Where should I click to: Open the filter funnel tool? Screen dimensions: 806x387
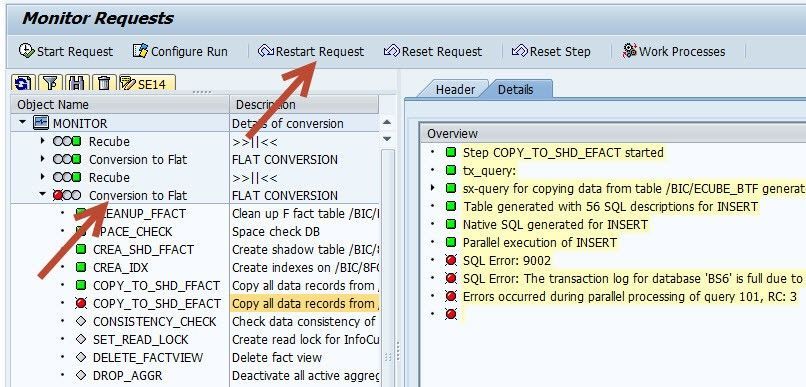coord(50,83)
